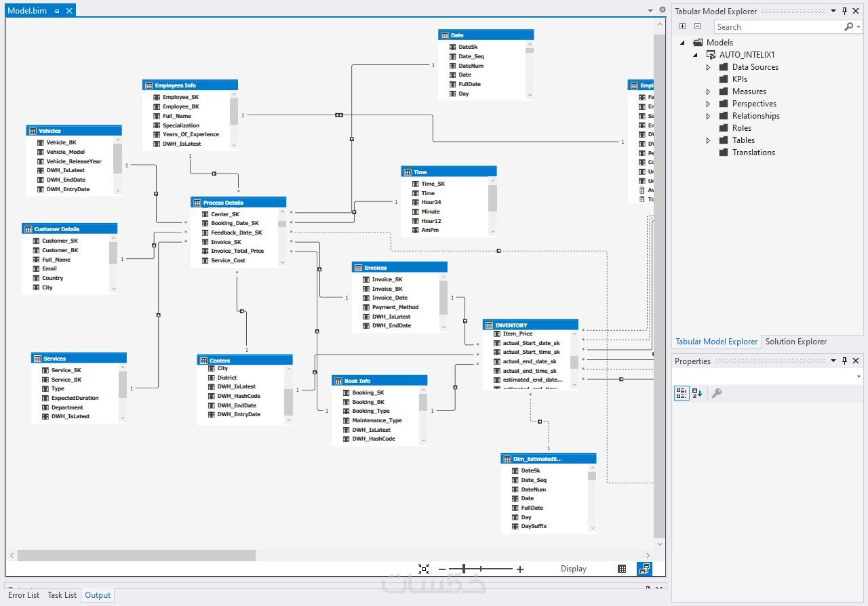
Task: Switch to Solution Explorer tab
Action: click(x=795, y=342)
